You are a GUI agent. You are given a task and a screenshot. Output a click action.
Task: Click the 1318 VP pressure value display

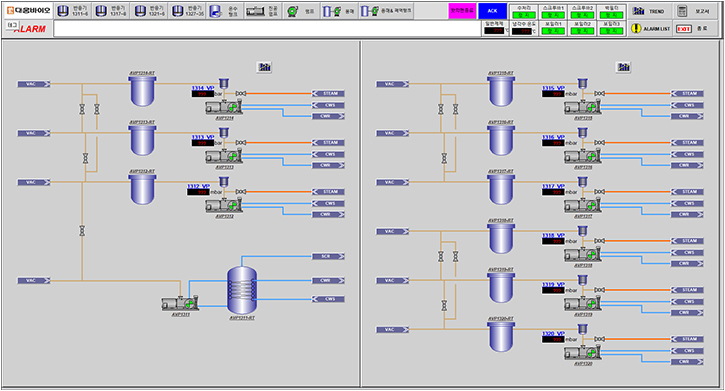553,241
